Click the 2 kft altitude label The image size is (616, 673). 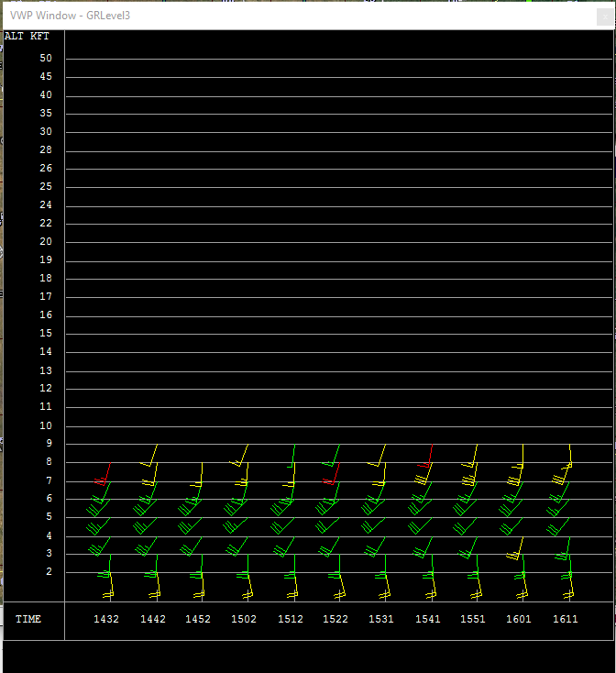[x=49, y=572]
